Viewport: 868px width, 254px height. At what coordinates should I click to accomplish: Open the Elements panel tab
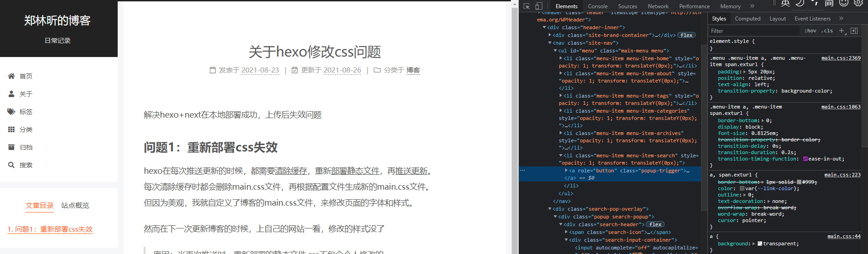click(567, 6)
